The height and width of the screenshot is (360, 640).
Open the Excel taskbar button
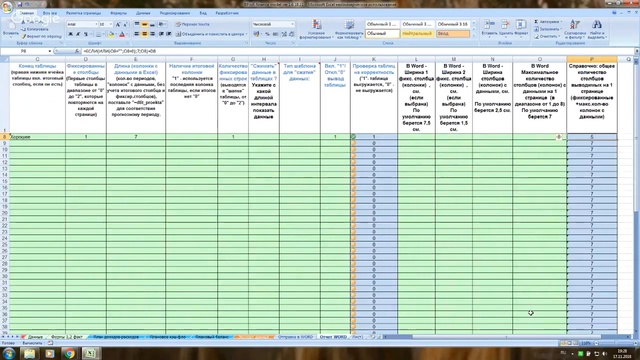(x=91, y=353)
